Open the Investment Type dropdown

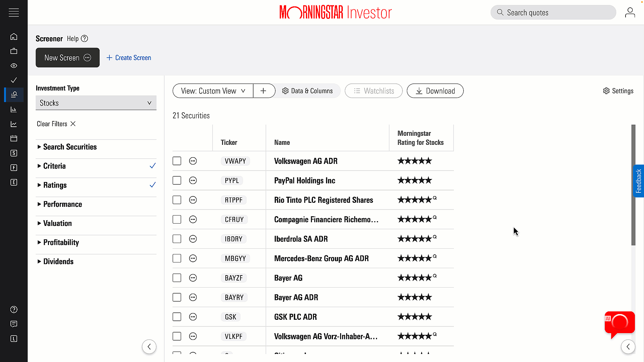coord(95,103)
